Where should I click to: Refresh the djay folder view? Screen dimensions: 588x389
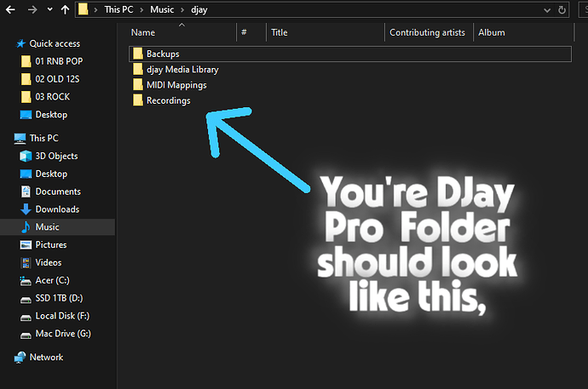562,9
